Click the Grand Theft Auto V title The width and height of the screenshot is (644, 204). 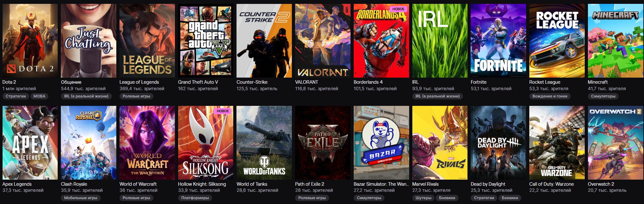(198, 82)
